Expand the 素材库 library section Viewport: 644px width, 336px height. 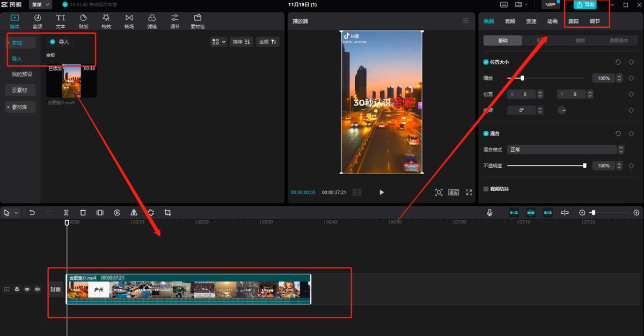point(21,107)
